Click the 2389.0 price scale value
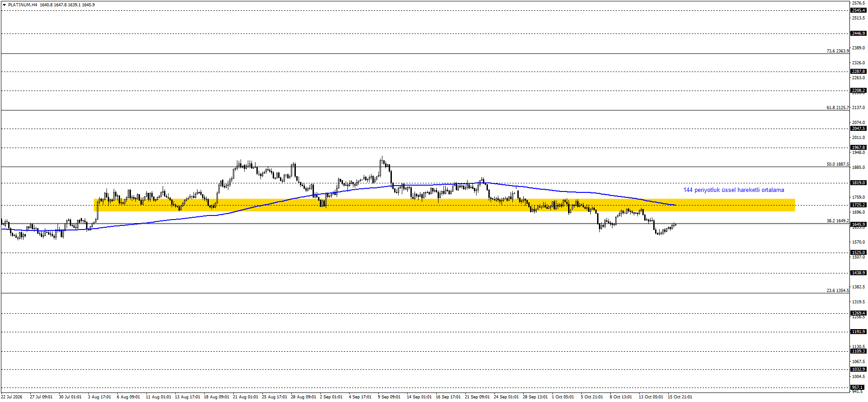The image size is (868, 402). pos(858,48)
